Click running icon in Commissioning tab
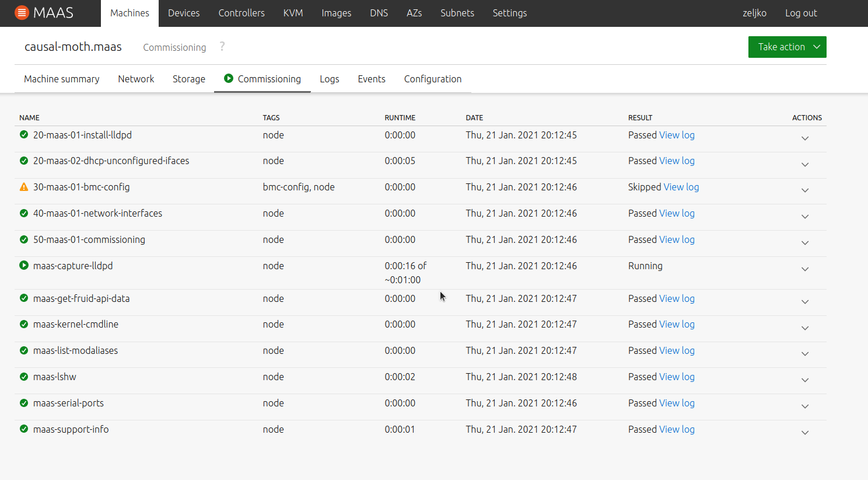The width and height of the screenshot is (868, 480). (229, 78)
